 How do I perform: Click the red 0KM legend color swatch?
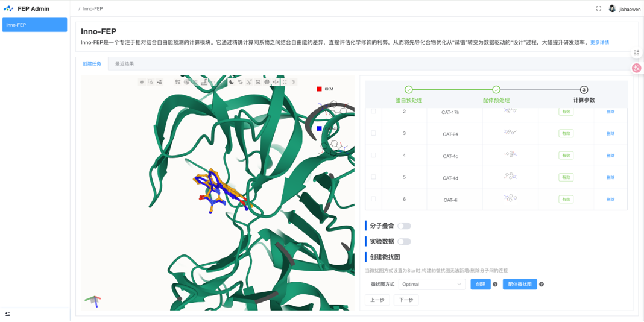[319, 89]
